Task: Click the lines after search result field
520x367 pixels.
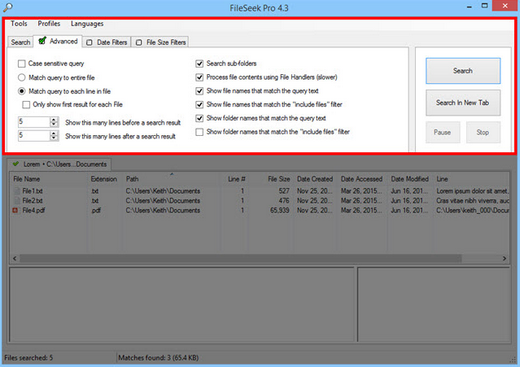Action: [34, 136]
